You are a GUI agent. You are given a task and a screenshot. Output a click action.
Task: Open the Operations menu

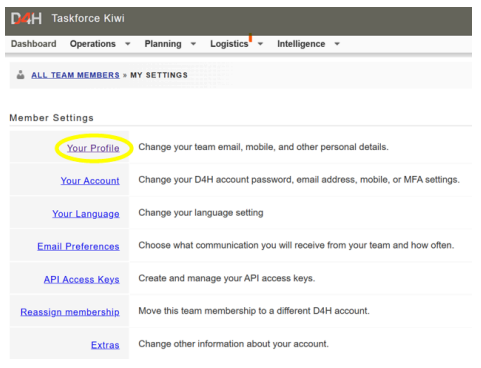click(x=93, y=44)
